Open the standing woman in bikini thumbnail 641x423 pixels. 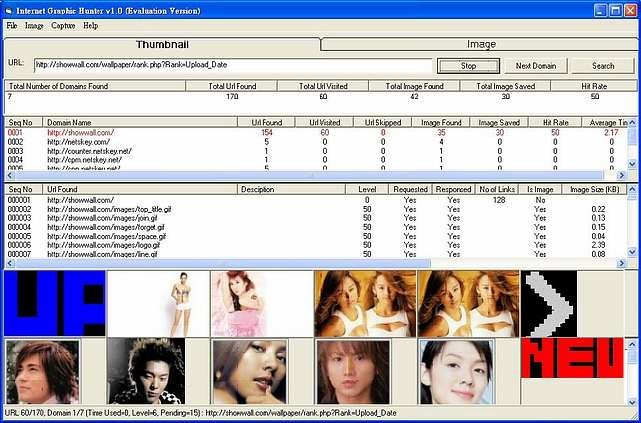coord(159,303)
